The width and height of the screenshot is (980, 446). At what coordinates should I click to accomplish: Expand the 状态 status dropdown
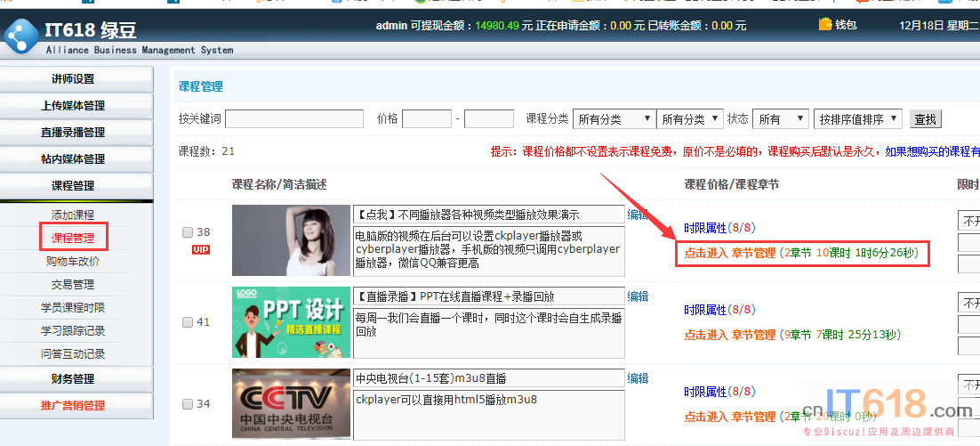click(780, 118)
